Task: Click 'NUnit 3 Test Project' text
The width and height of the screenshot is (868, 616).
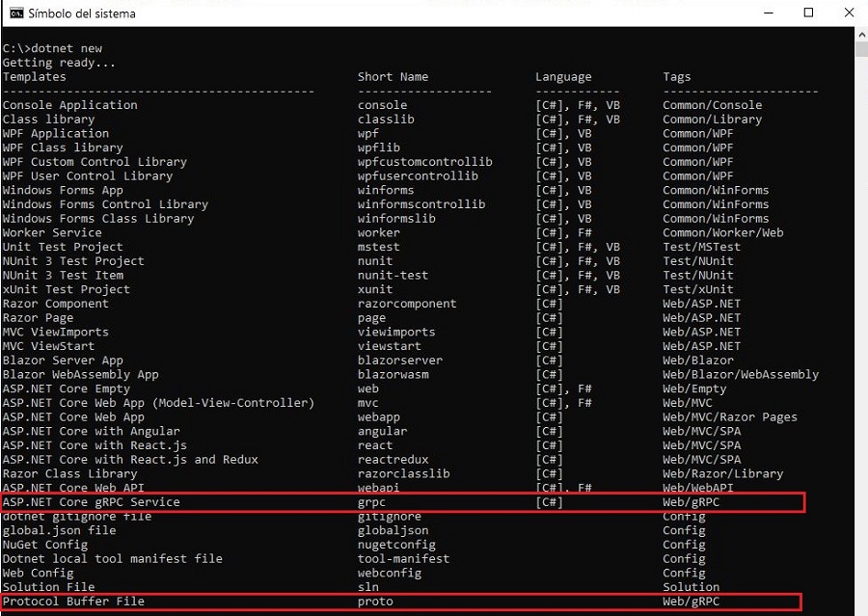Action: coord(73,261)
